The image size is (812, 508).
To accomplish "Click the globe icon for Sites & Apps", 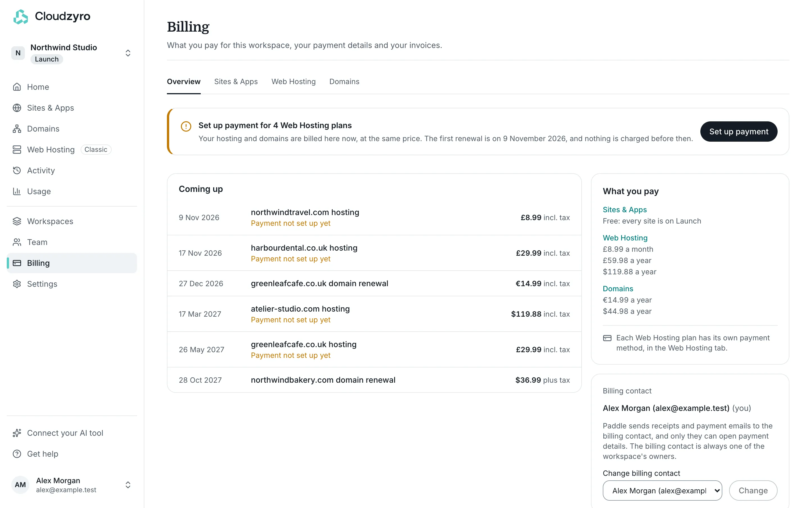I will 17,108.
